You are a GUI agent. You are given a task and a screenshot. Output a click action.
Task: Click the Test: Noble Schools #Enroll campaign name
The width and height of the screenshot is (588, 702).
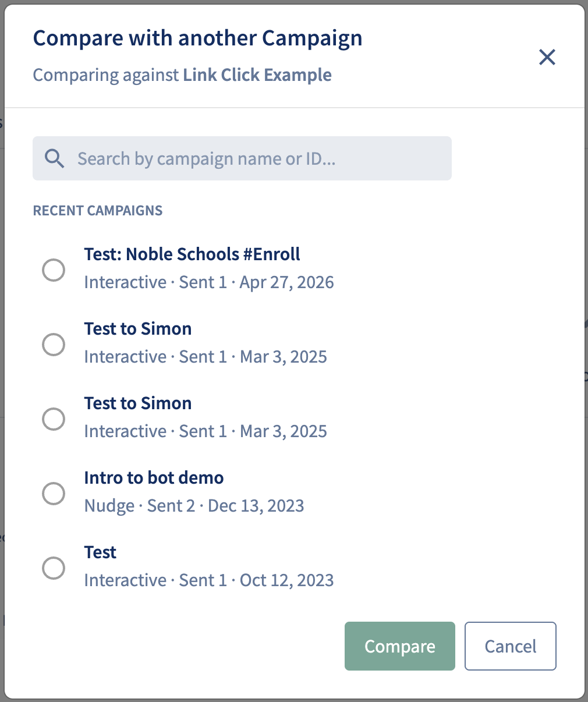192,254
